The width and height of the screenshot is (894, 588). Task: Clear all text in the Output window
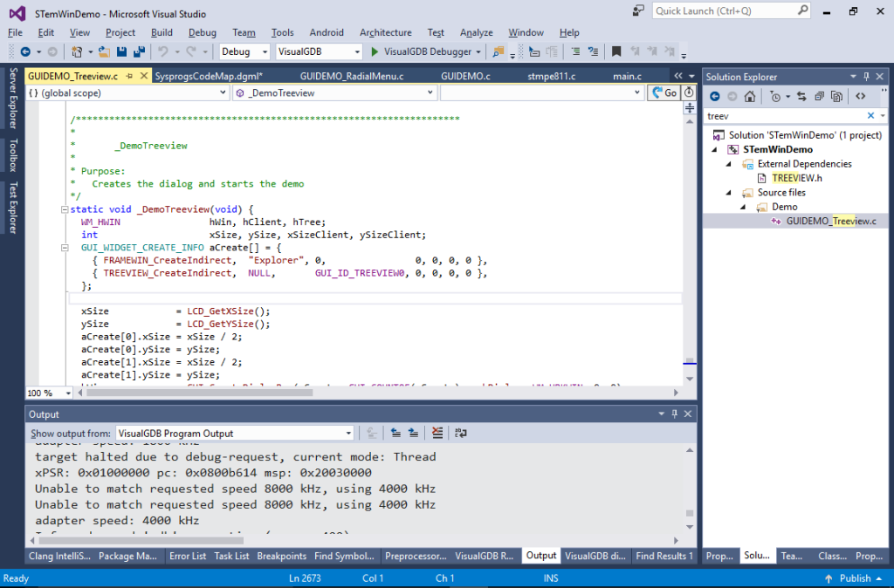coord(437,433)
